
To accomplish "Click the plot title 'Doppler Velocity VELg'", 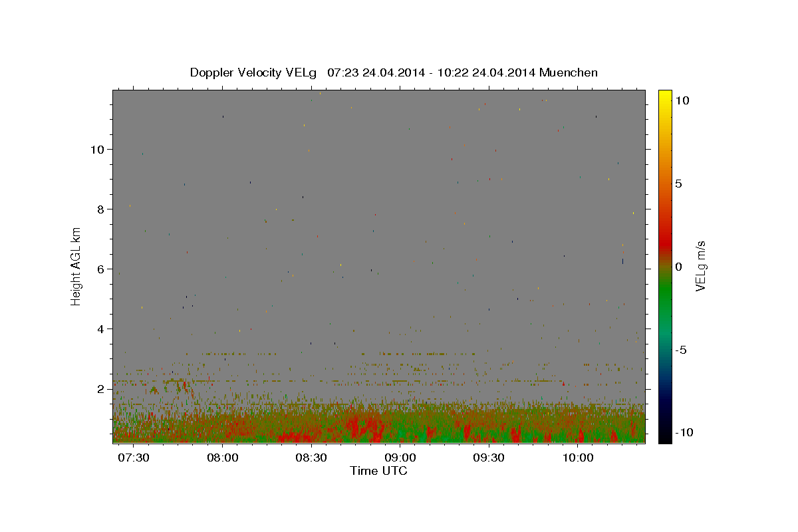I will click(253, 72).
